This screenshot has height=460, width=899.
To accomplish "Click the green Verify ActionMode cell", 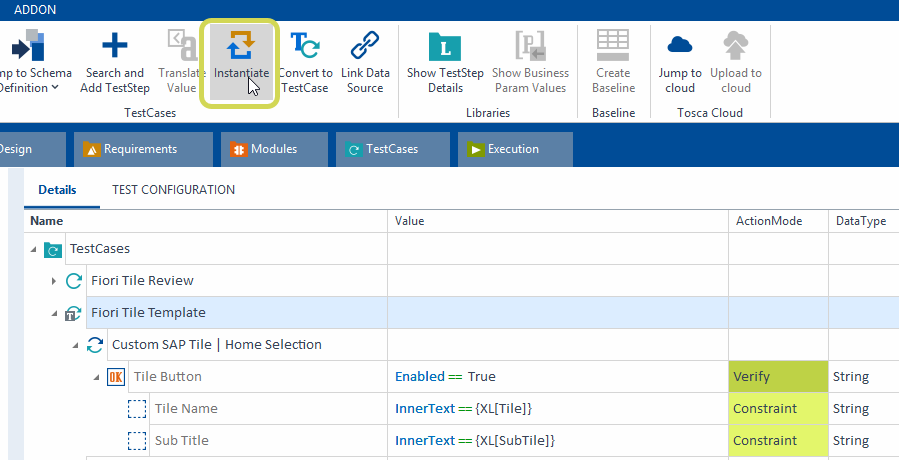I will 778,377.
